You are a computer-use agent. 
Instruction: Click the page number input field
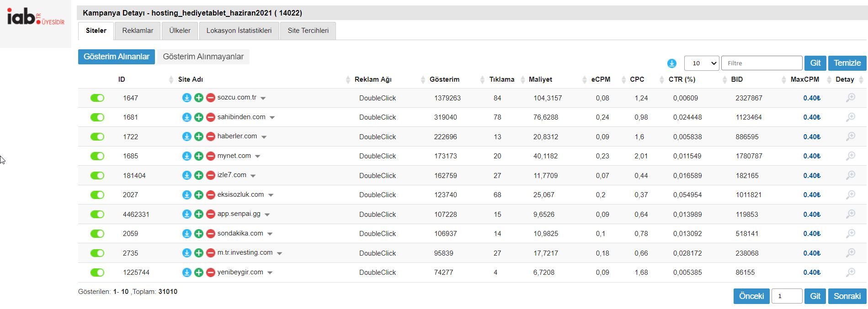pos(787,296)
